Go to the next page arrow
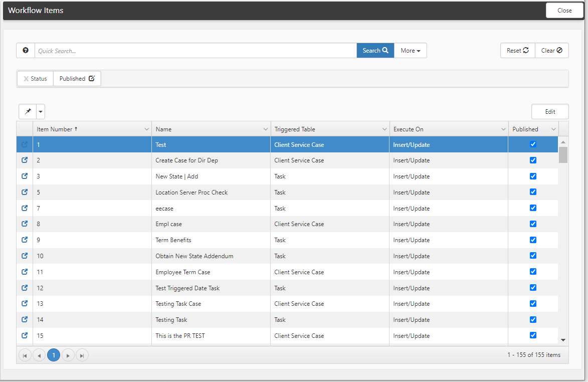The height and width of the screenshot is (382, 588). [68, 355]
